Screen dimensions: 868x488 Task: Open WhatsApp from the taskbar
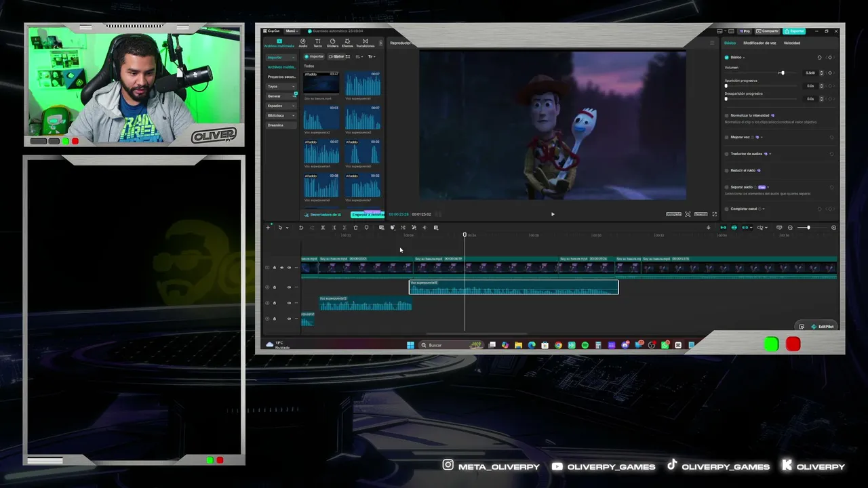point(665,345)
